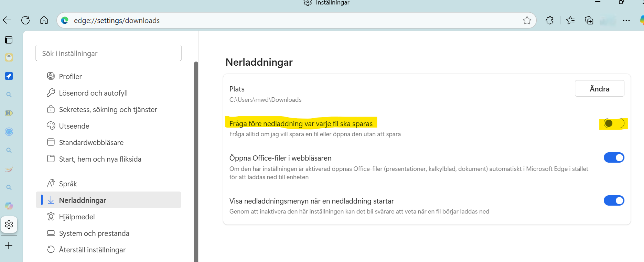Image resolution: width=644 pixels, height=262 pixels.
Task: Open the Collections icon in toolbar
Action: tap(589, 21)
